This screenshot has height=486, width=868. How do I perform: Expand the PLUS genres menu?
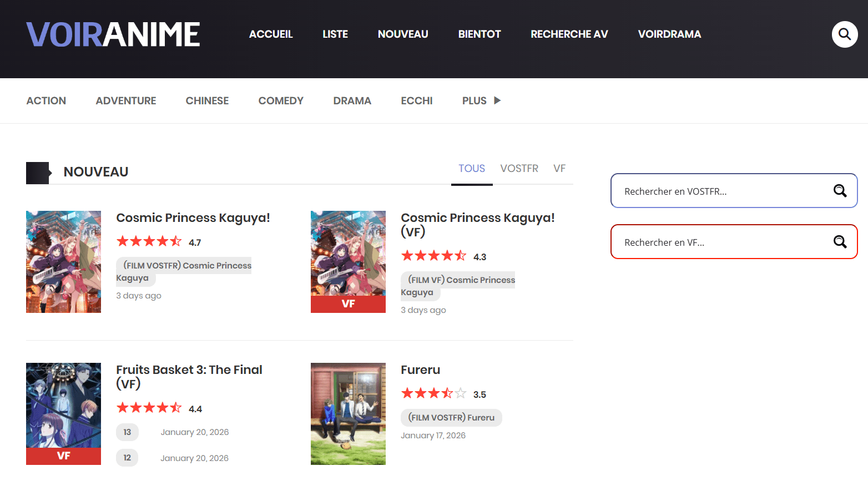click(x=481, y=100)
